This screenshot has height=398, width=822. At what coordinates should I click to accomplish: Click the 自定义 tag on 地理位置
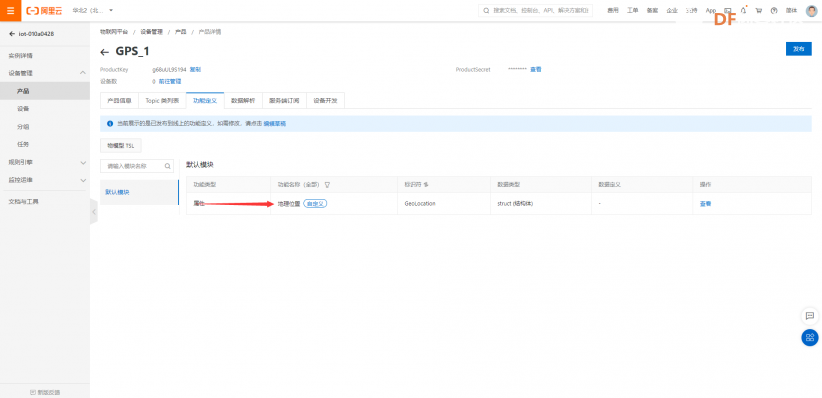(315, 203)
